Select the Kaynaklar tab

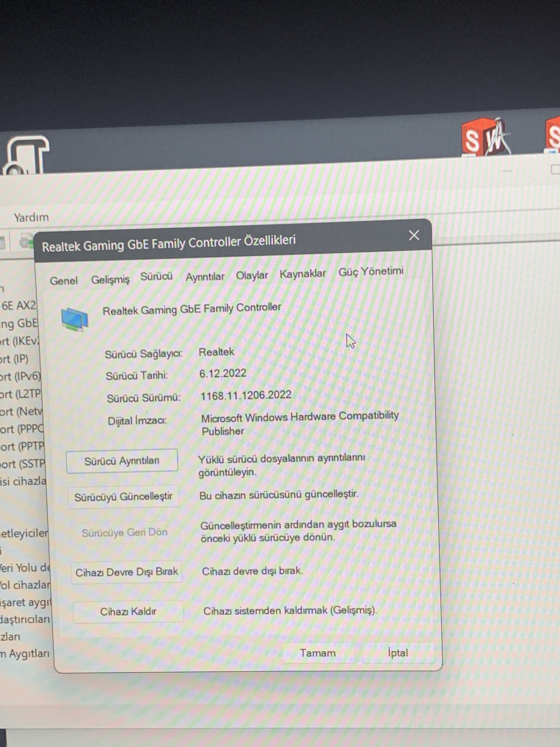302,273
